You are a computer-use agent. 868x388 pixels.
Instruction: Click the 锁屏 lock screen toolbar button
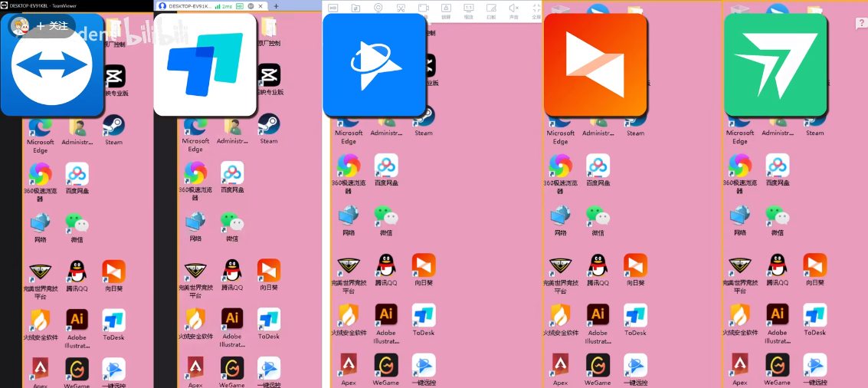(446, 11)
